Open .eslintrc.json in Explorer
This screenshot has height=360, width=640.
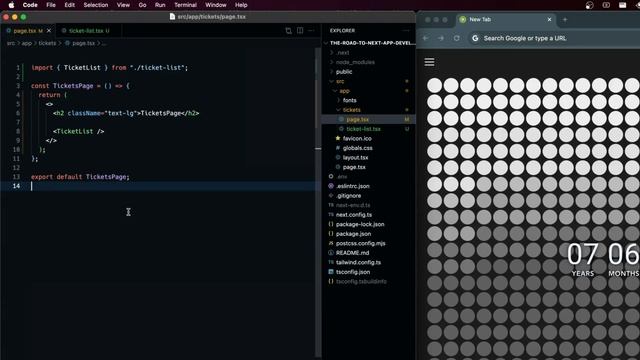click(x=369, y=186)
